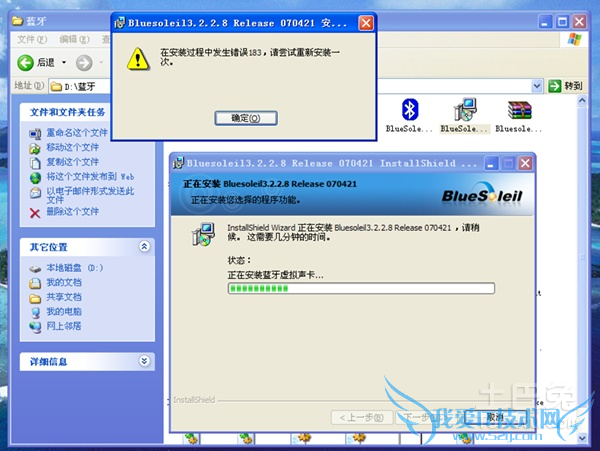Click the Forward arrow icon in Explorer toolbar
The height and width of the screenshot is (451, 600).
[84, 63]
